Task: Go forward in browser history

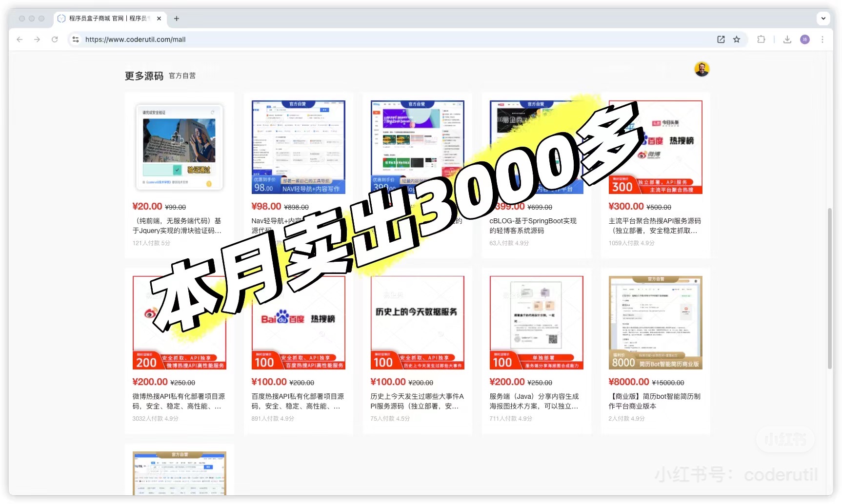Action: pyautogui.click(x=37, y=39)
